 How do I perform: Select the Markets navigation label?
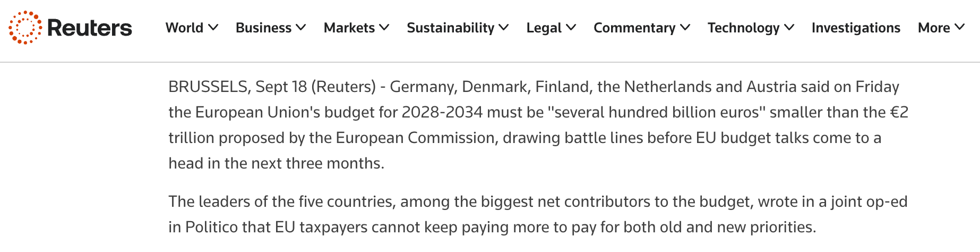(349, 28)
